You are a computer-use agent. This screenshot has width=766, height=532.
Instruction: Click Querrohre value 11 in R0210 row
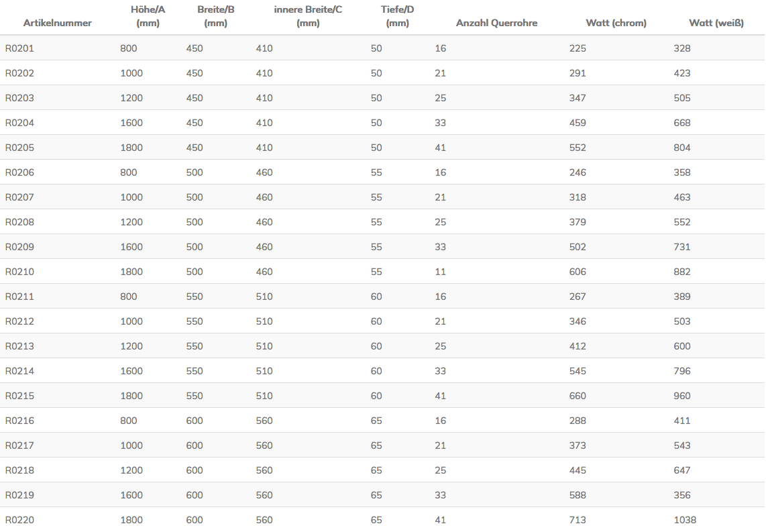[x=440, y=272]
